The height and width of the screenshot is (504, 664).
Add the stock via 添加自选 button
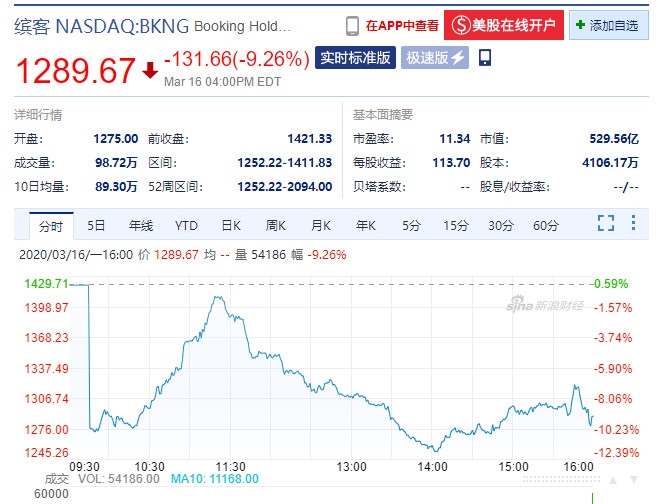coord(608,25)
